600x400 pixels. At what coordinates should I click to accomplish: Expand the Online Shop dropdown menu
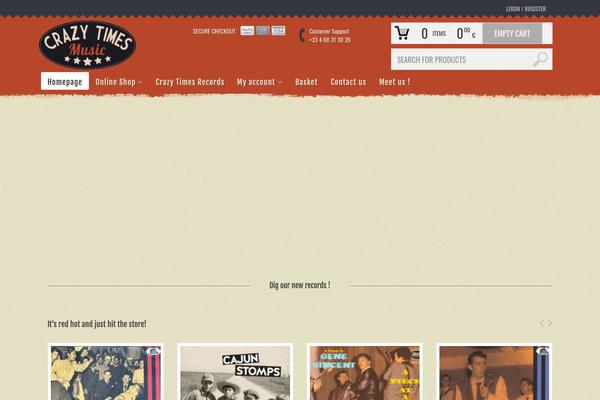pos(119,82)
